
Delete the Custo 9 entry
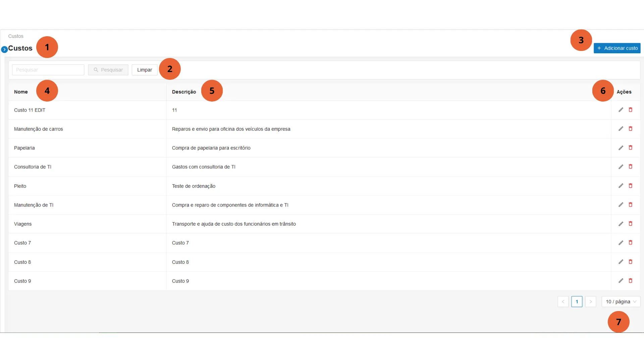631,281
